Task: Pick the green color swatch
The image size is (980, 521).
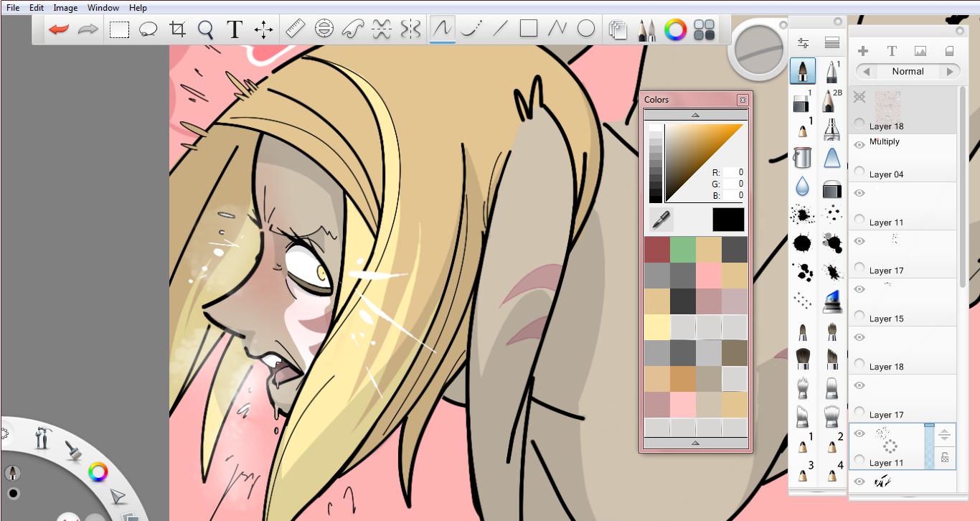Action: (x=682, y=250)
